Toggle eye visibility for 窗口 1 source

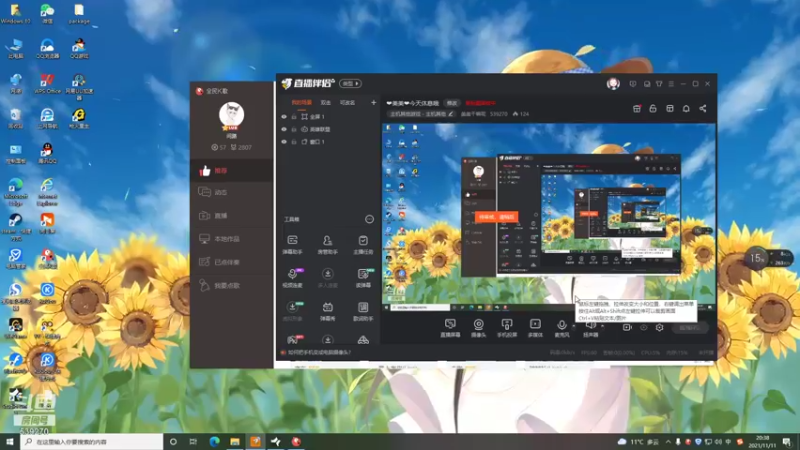284,142
